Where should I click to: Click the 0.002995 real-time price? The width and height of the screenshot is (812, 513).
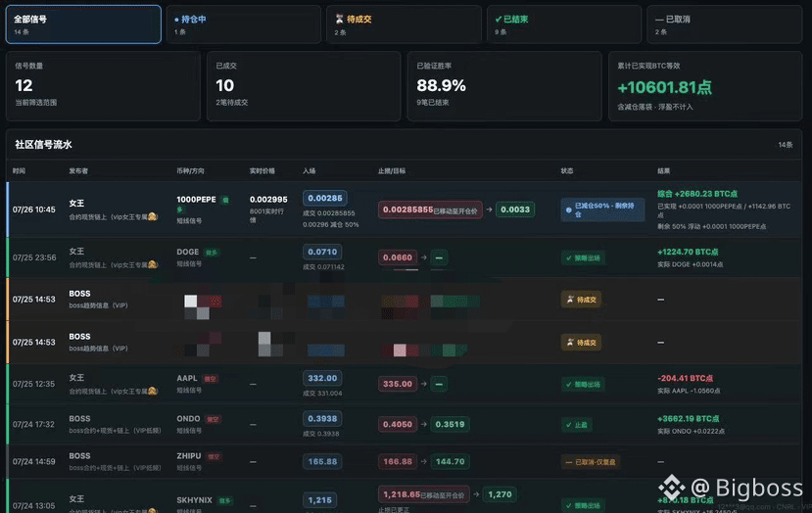[268, 200]
